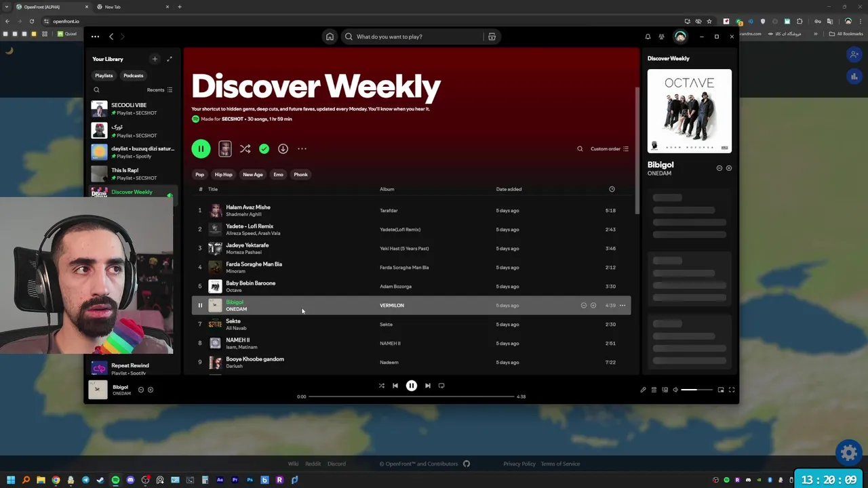The height and width of the screenshot is (488, 868).
Task: Open the Wiki link in OpenFront footer
Action: point(293,464)
